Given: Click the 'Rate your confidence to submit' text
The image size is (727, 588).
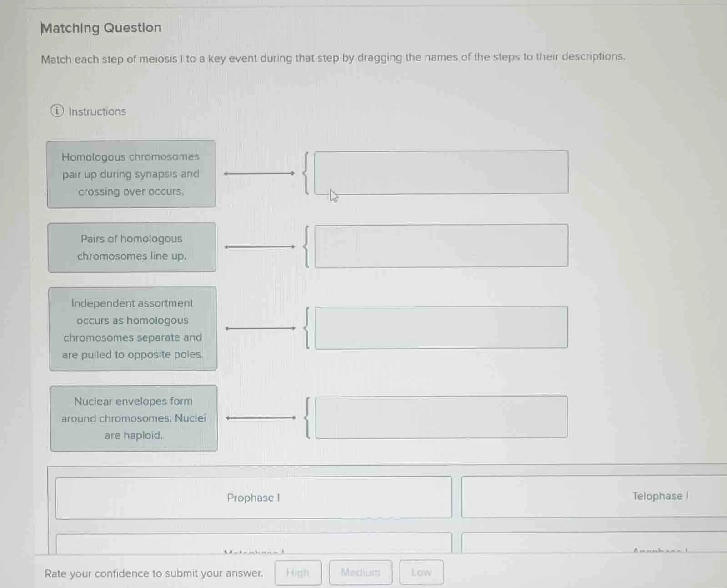Looking at the screenshot, I should click(x=154, y=573).
